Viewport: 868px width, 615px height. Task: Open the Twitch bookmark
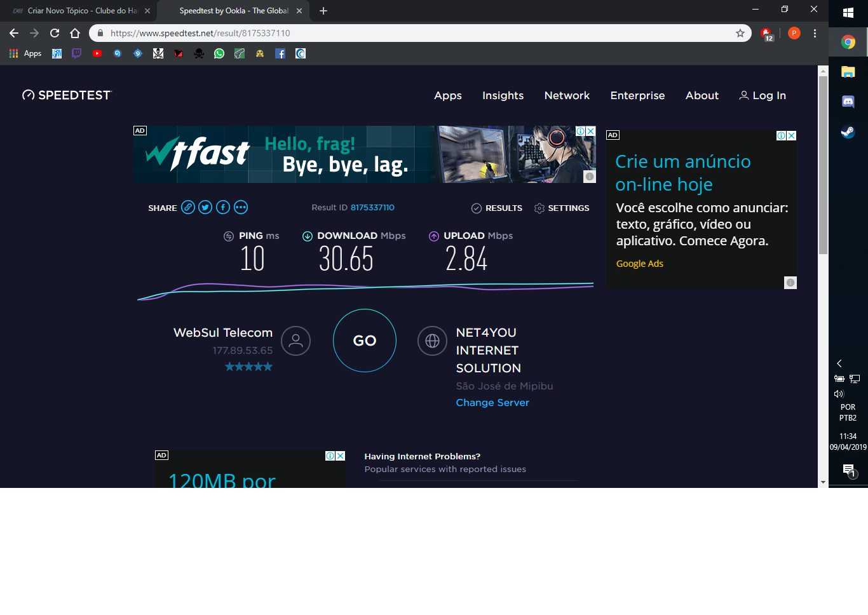click(x=77, y=53)
